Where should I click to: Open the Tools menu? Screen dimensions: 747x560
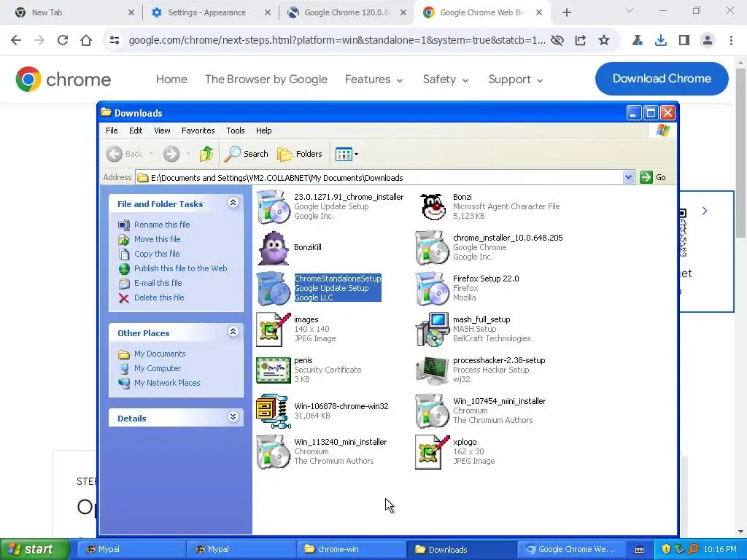[x=236, y=131]
